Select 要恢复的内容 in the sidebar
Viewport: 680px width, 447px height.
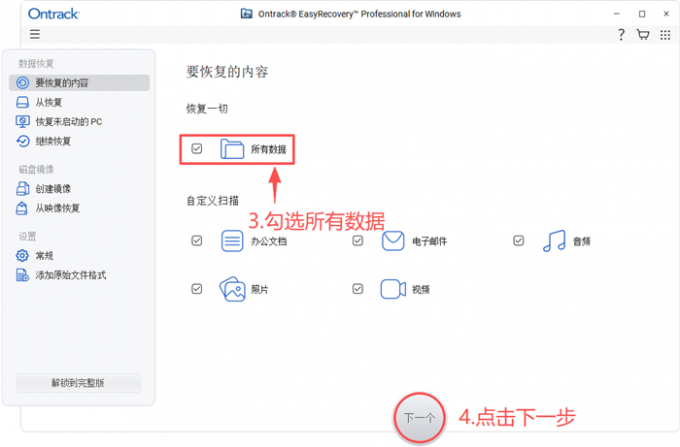(79, 83)
